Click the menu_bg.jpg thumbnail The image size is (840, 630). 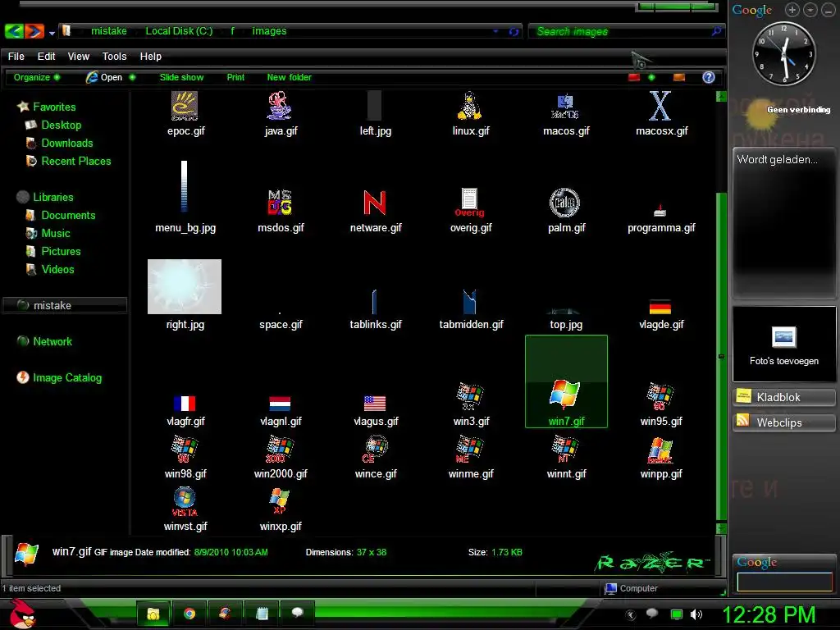coord(185,186)
